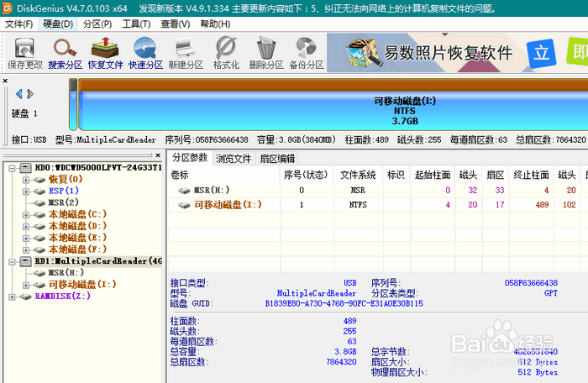The width and height of the screenshot is (588, 383).
Task: Expand the 本地磁盘(D:) tree node
Action: tap(25, 227)
